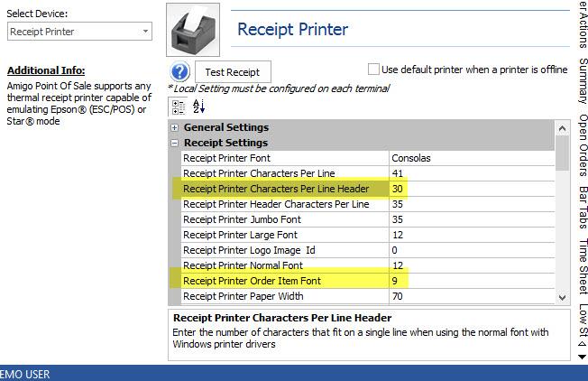Select the Receipt Printer Font value Consolas
Viewport: 588px width, 381px height.
click(x=469, y=158)
